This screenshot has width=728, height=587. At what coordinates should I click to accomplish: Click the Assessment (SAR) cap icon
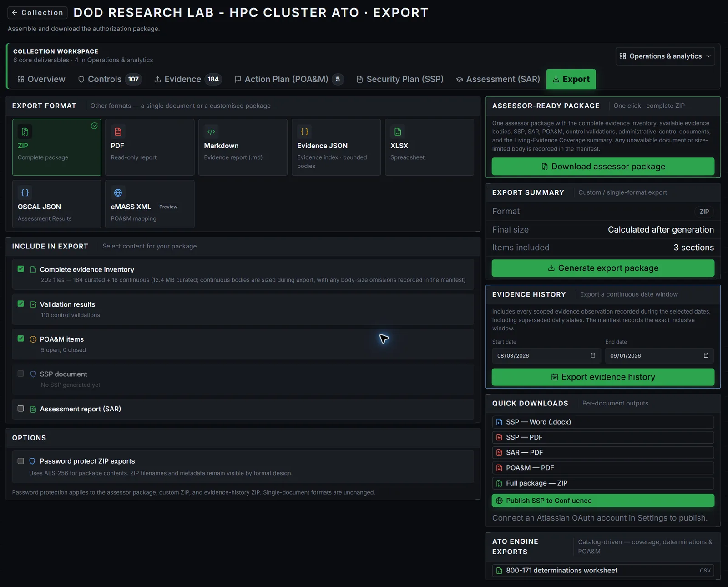pos(460,79)
